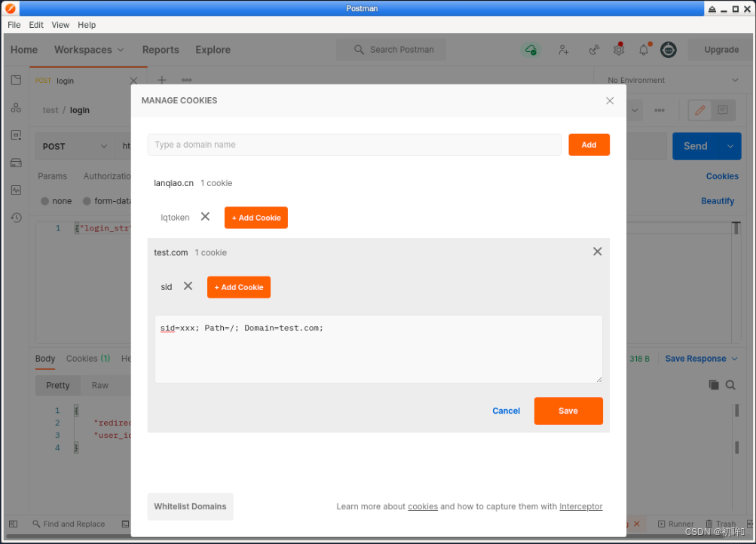Open the Edit menu

pyautogui.click(x=36, y=25)
